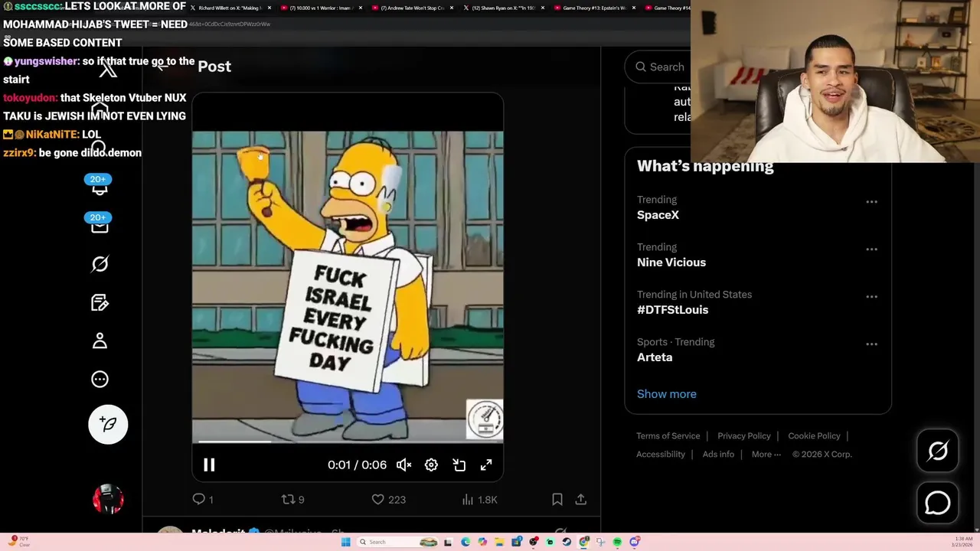The width and height of the screenshot is (980, 551).
Task: Switch to Andrew Tate Won't Stop tab
Action: (x=412, y=8)
